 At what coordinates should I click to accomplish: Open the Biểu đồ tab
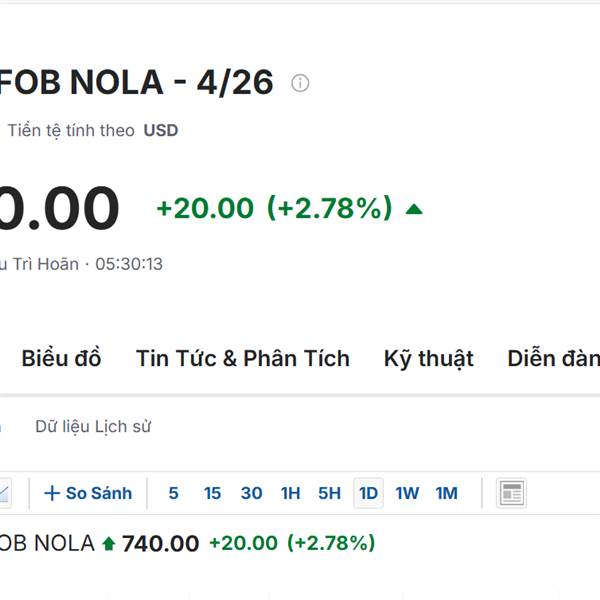pyautogui.click(x=61, y=358)
